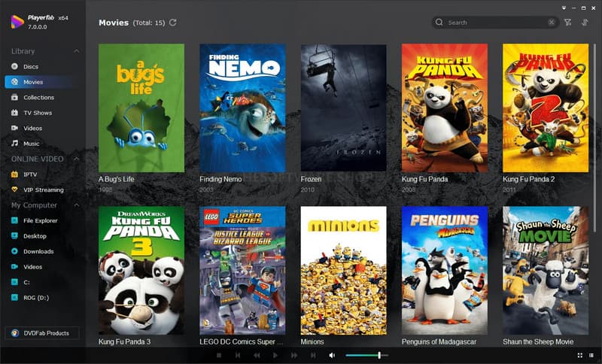This screenshot has height=364, width=602.
Task: Click the Play button
Action: (x=275, y=356)
